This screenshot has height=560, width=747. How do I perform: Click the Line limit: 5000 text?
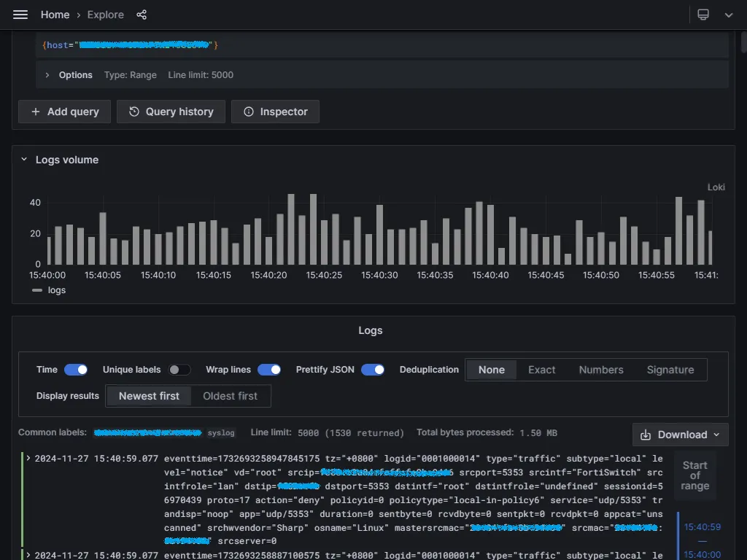click(x=201, y=75)
